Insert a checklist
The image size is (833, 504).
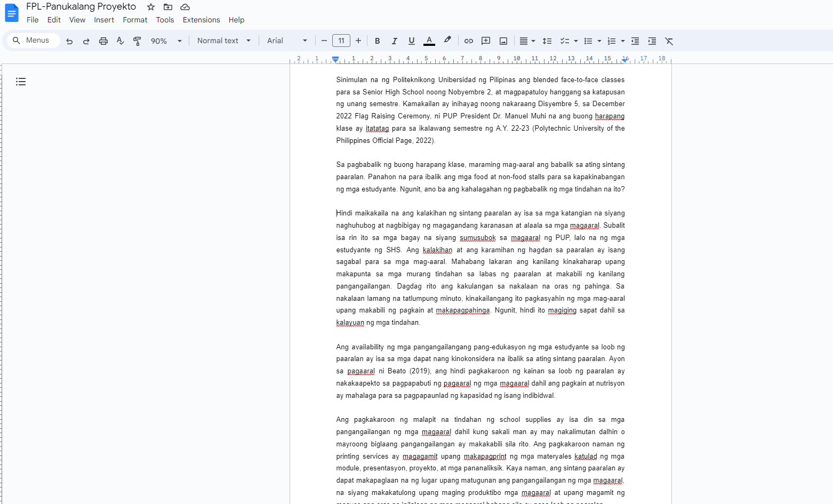point(565,41)
